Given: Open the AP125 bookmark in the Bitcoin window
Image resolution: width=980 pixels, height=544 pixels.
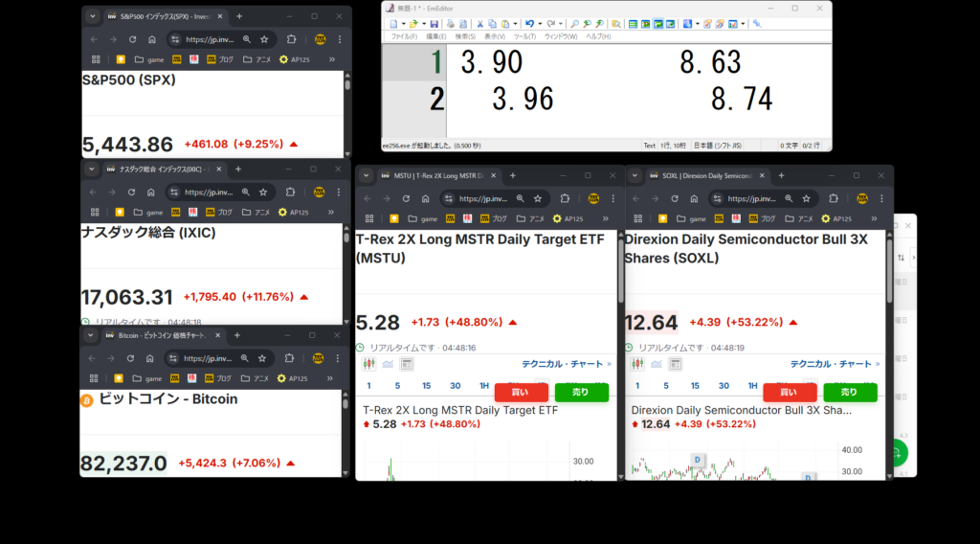Looking at the screenshot, I should [293, 379].
